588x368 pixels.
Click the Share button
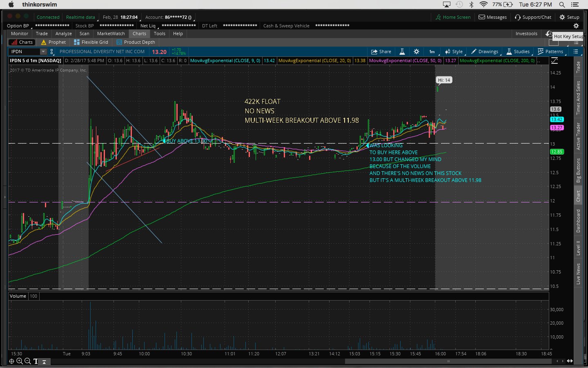click(x=381, y=52)
